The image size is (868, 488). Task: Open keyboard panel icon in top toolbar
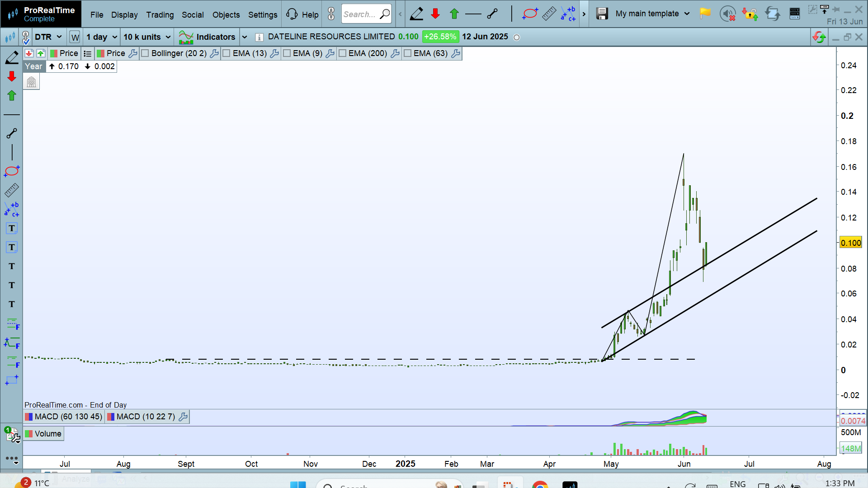tap(795, 14)
